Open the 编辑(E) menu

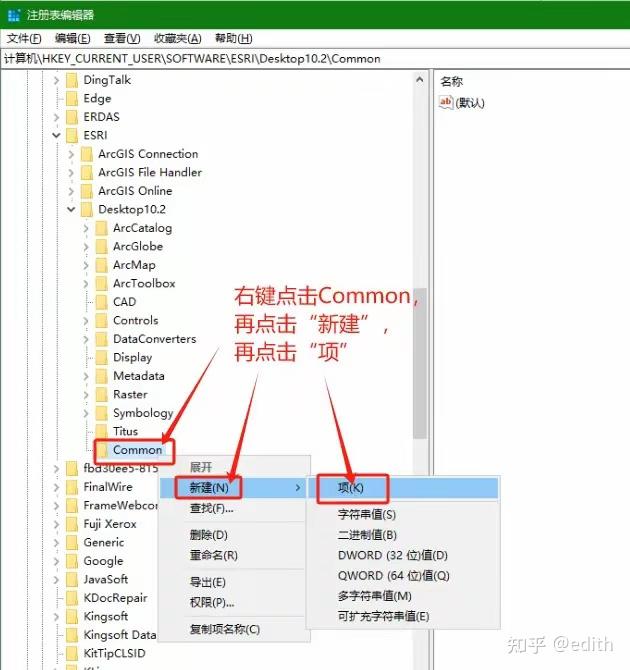tap(72, 39)
